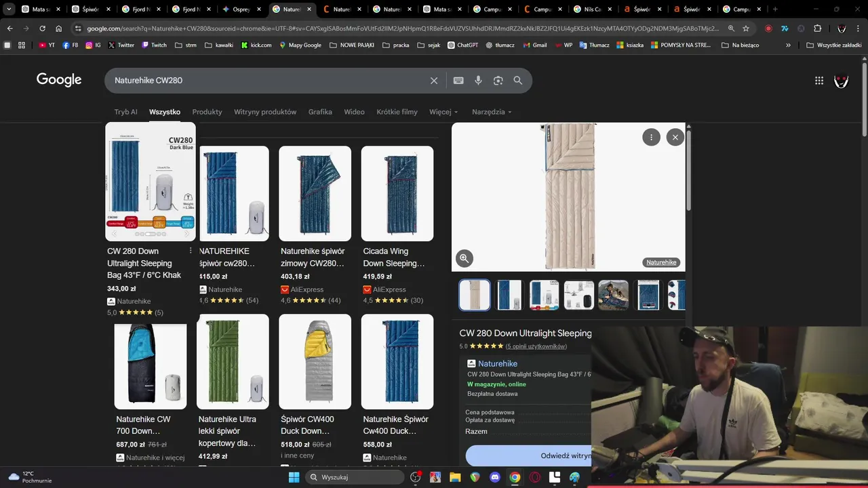Go to the browser home page
This screenshot has height=488, width=868.
click(59, 28)
